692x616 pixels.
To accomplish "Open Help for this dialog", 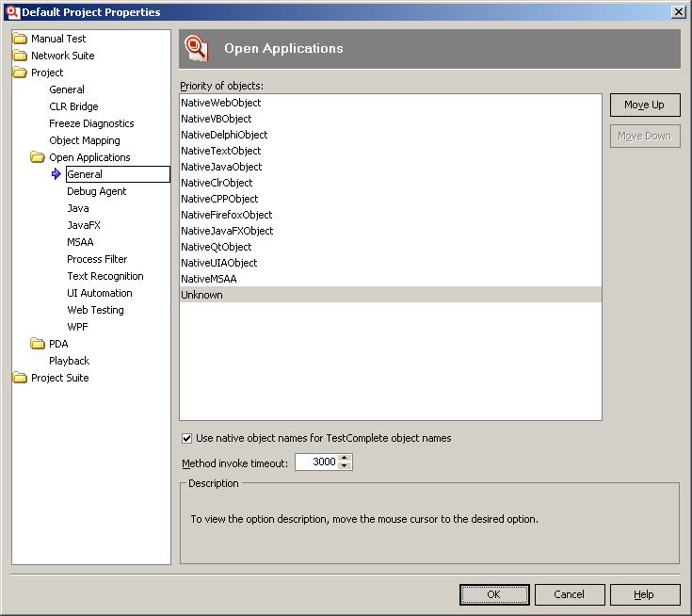I will tap(644, 594).
